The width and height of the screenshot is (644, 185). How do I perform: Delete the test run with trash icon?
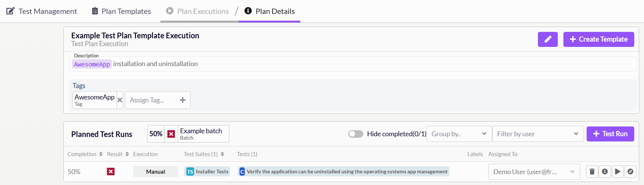[x=592, y=171]
